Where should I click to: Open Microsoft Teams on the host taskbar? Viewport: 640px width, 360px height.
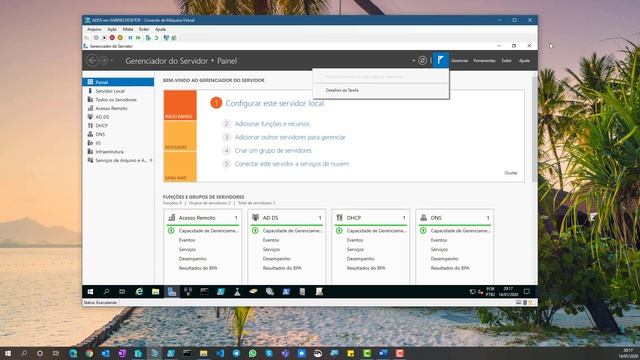(286, 353)
